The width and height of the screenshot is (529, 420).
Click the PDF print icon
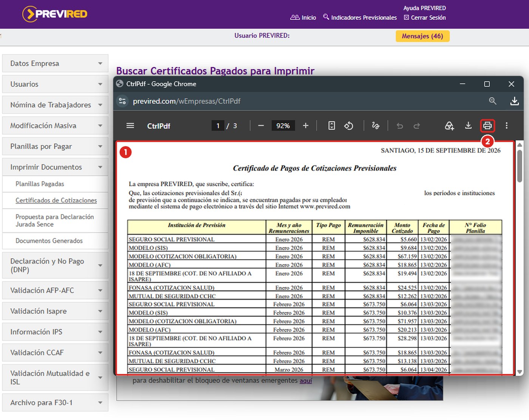pyautogui.click(x=487, y=125)
